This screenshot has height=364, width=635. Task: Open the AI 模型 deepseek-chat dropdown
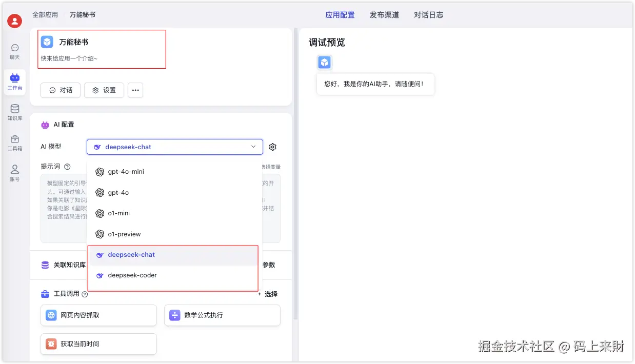(x=175, y=147)
